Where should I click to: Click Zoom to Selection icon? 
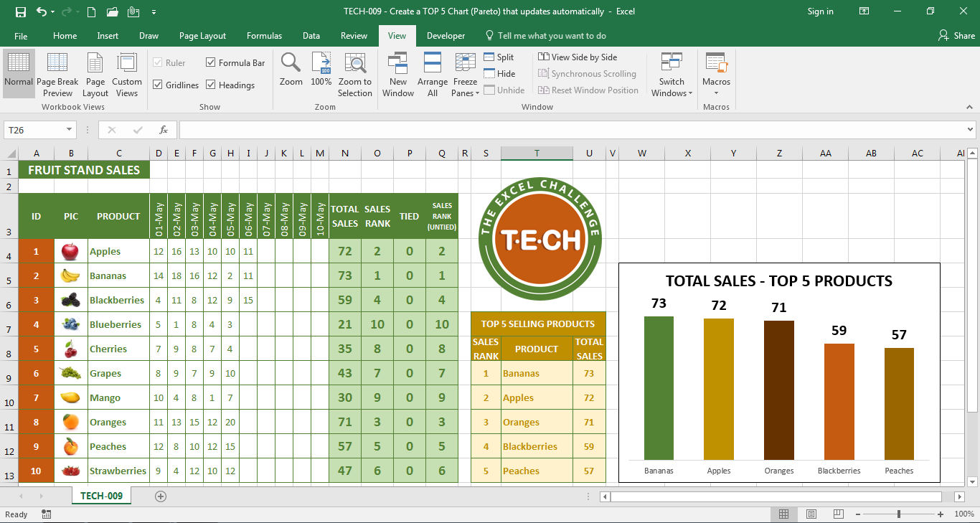pos(355,74)
